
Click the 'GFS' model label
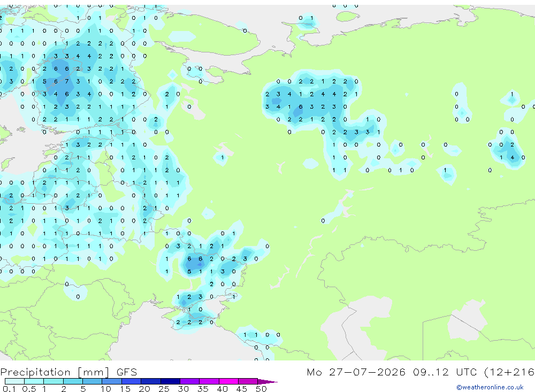tap(127, 372)
